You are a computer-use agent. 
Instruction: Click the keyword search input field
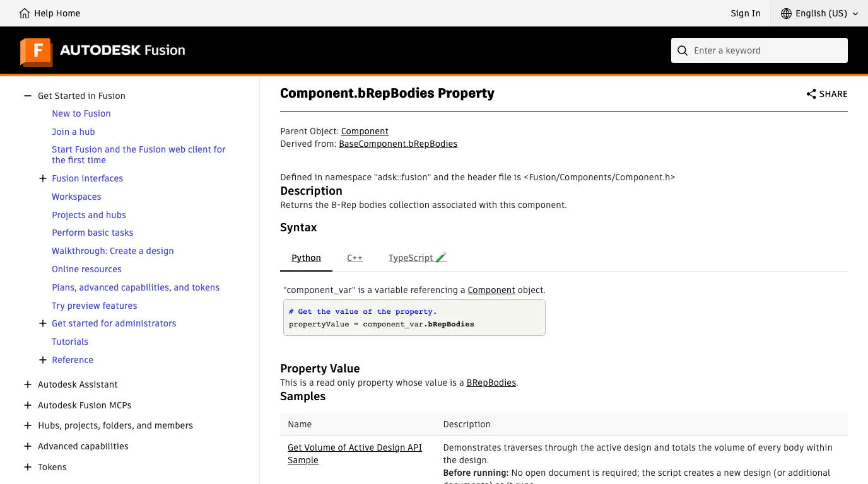[x=759, y=50]
